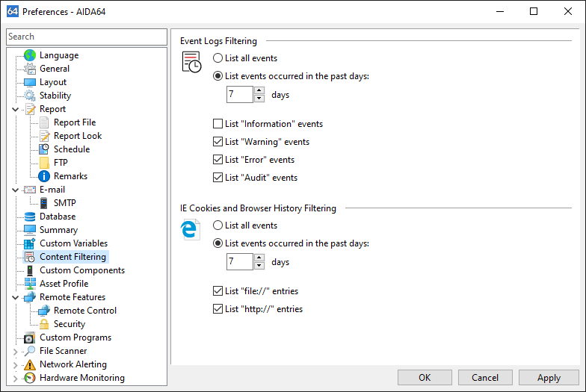This screenshot has height=392, width=586.
Task: Select the Stability gear icon
Action: [30, 96]
